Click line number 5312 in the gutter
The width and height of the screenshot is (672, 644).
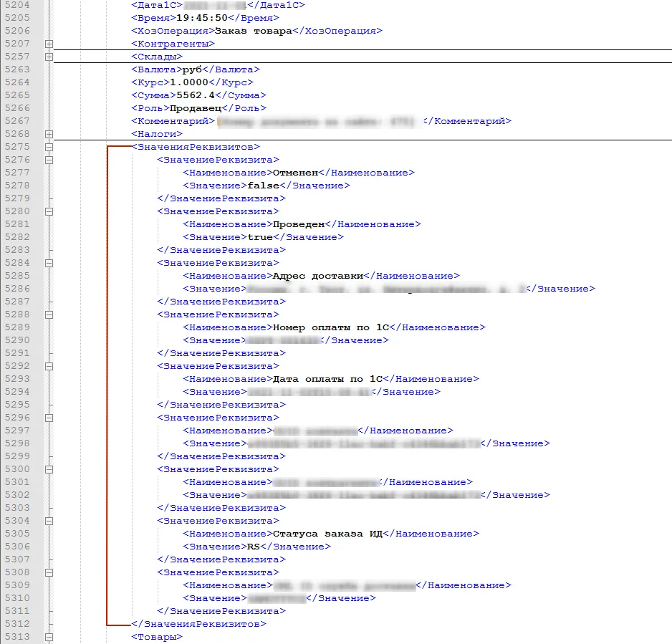pos(16,624)
